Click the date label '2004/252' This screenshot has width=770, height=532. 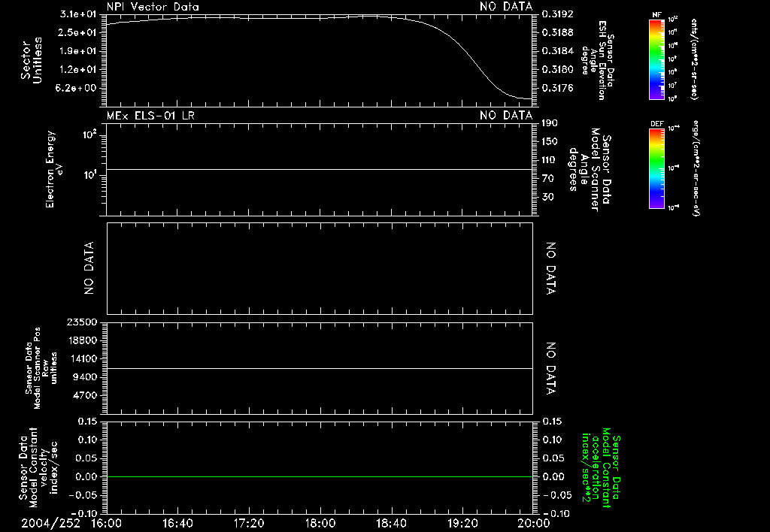(50, 523)
